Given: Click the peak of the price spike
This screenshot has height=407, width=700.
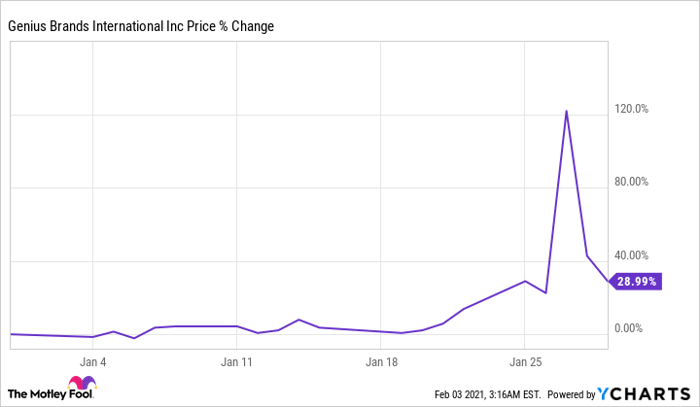Looking at the screenshot, I should (566, 111).
